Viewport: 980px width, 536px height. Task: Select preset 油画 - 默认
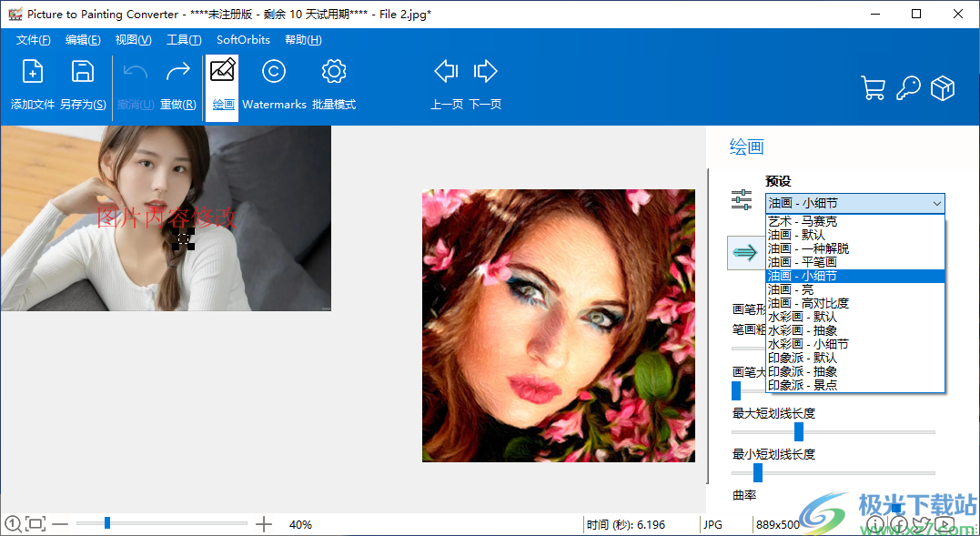(x=855, y=235)
